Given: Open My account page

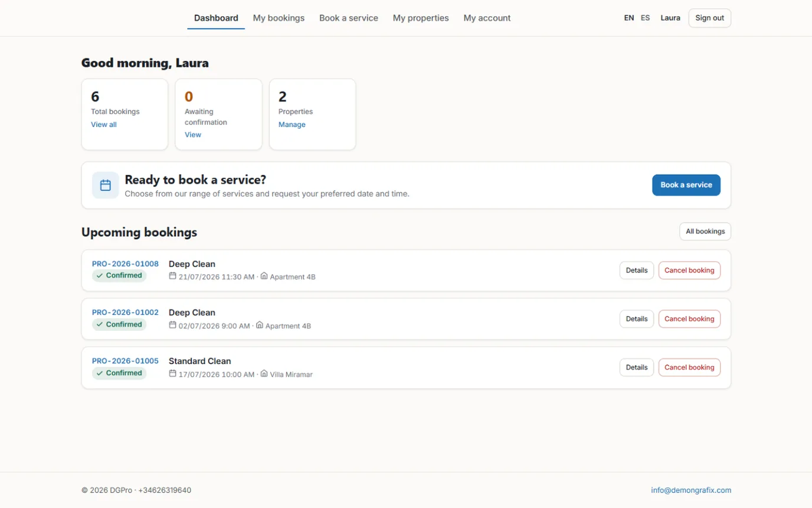Looking at the screenshot, I should [487, 18].
